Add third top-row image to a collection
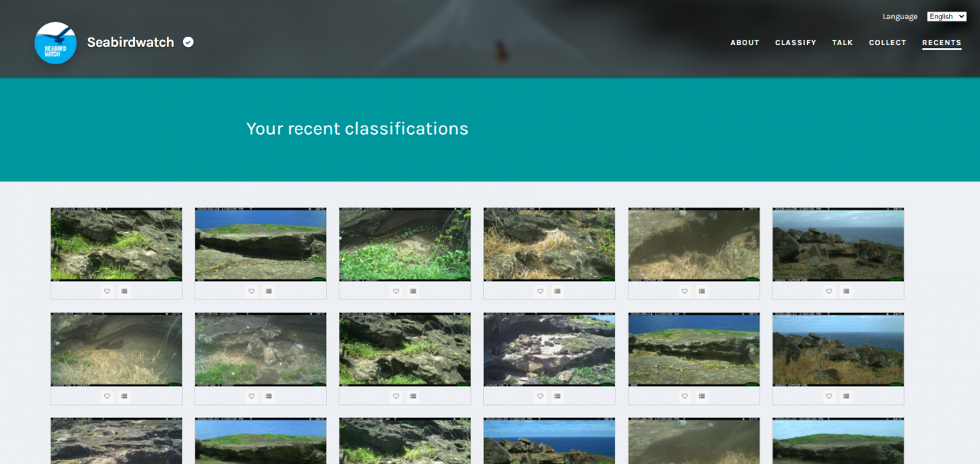The width and height of the screenshot is (980, 464). point(413,291)
